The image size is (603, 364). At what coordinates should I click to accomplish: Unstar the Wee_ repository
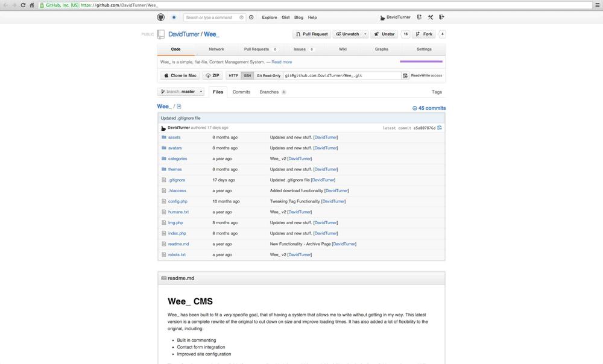click(384, 34)
